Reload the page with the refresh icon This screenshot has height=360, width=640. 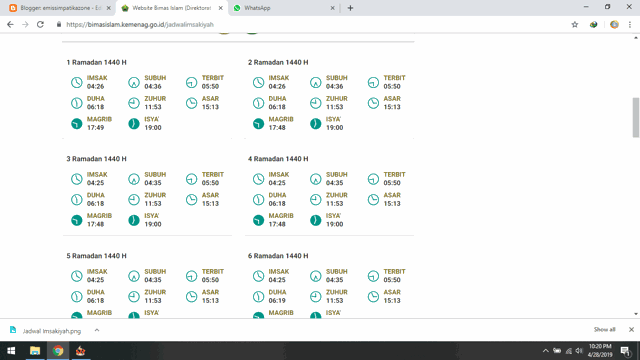40,24
